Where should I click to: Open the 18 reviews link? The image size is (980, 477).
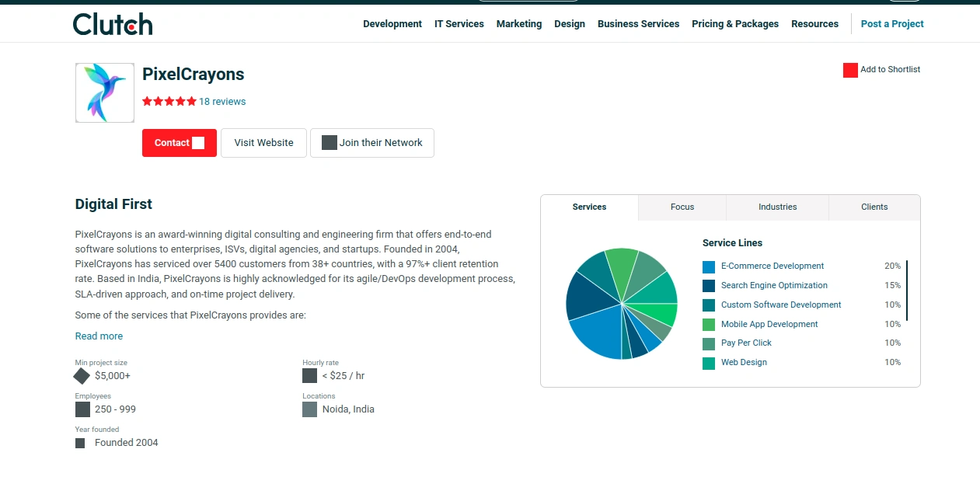(x=222, y=102)
